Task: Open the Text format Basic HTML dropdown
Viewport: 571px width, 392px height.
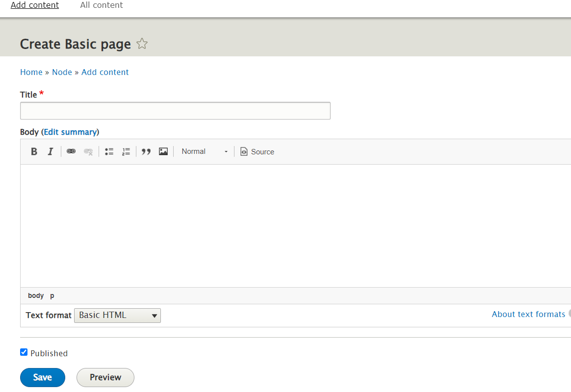Action: tap(117, 315)
